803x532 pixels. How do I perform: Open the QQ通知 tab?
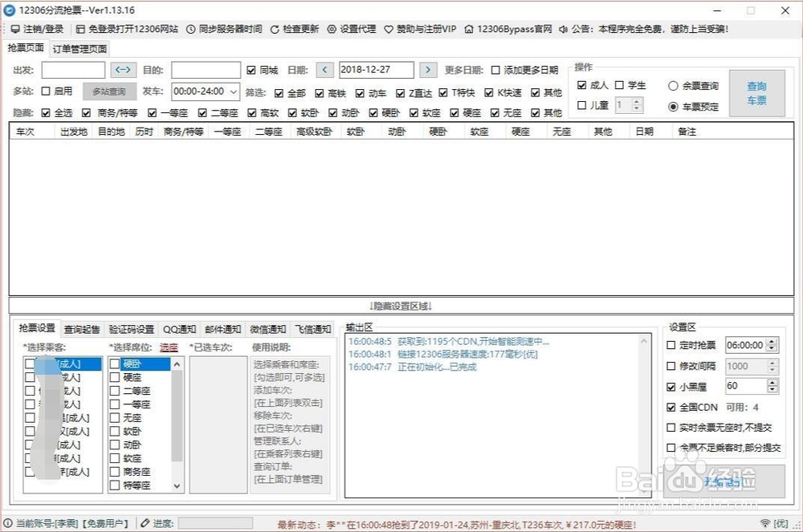point(179,330)
